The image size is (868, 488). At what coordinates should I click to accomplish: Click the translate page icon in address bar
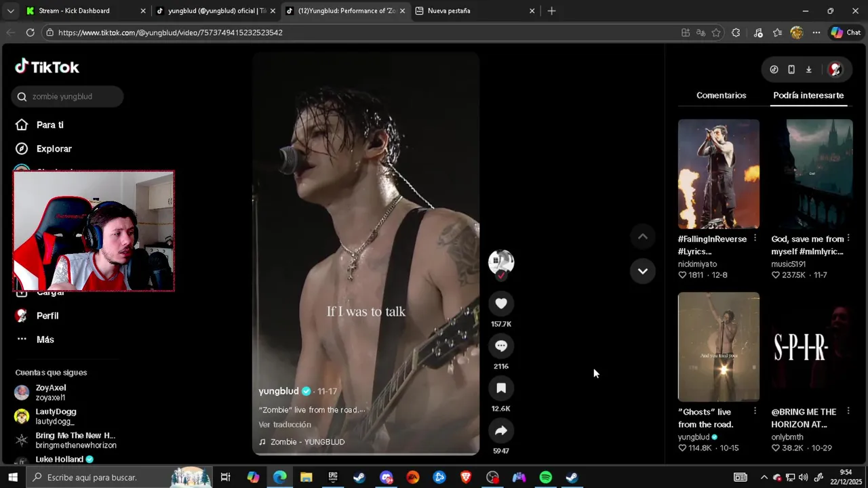point(701,33)
